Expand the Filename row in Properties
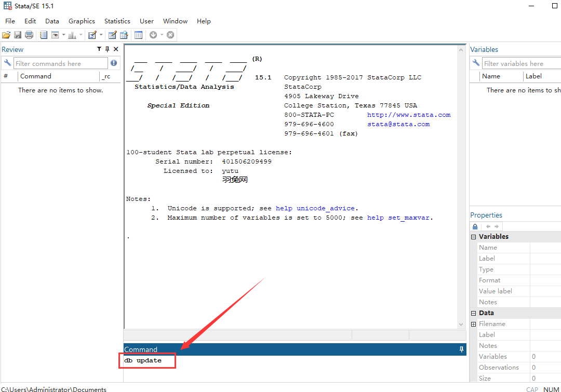The image size is (561, 392). pos(473,324)
